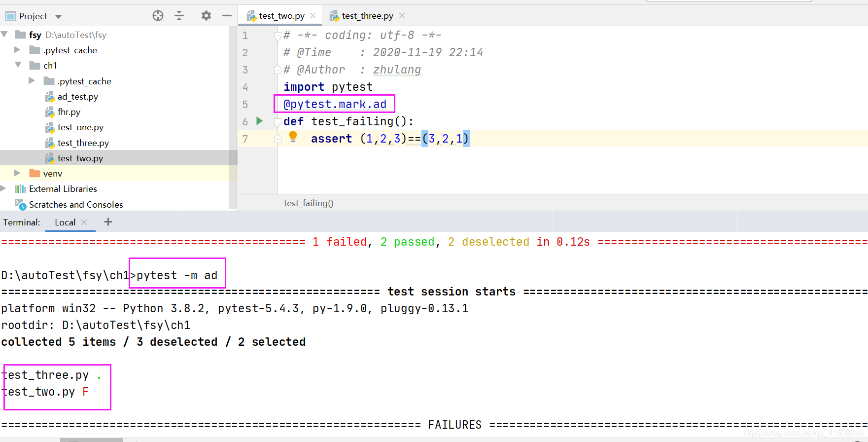Click 'collected 5 items' terminal line

point(153,342)
